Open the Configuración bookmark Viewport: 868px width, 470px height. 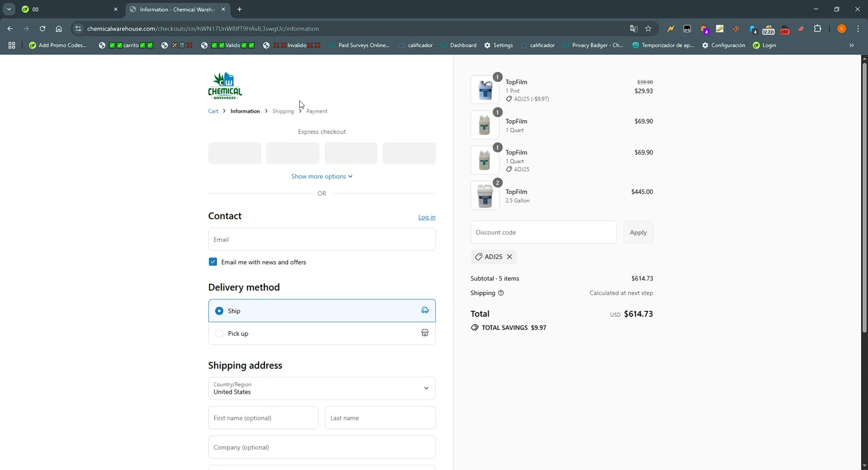point(723,45)
